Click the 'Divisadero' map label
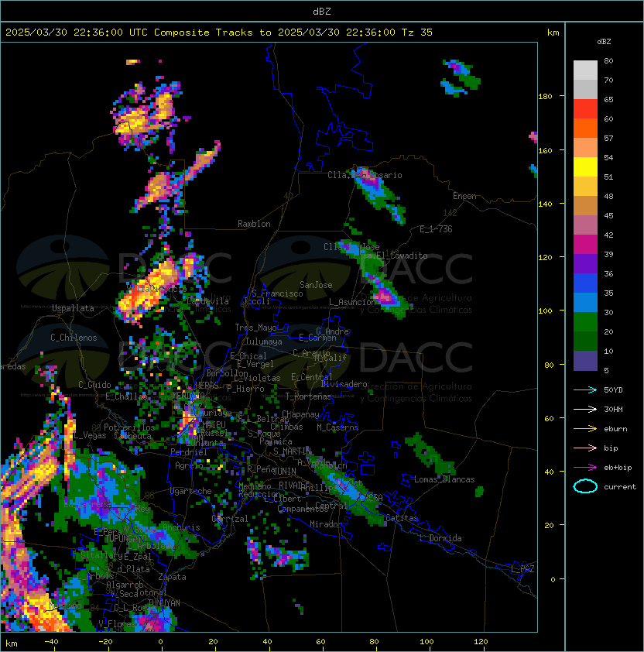This screenshot has height=652, width=644. [344, 384]
